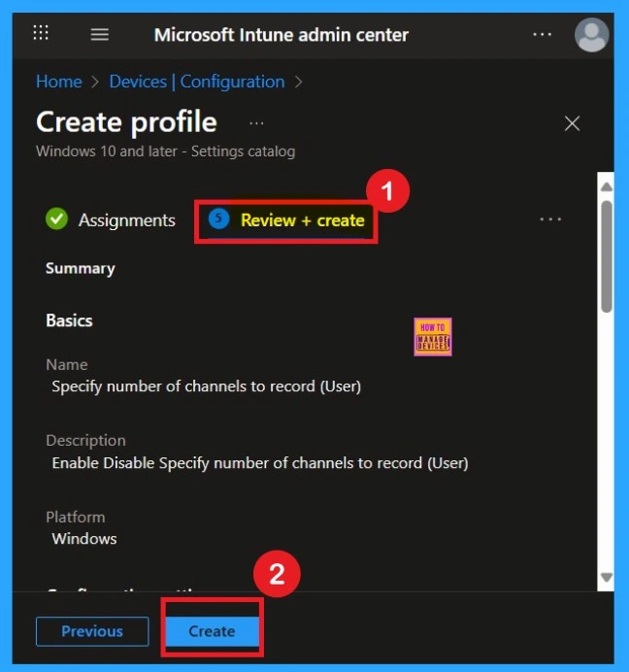Image resolution: width=629 pixels, height=672 pixels.
Task: Click the Description field label
Action: [85, 441]
